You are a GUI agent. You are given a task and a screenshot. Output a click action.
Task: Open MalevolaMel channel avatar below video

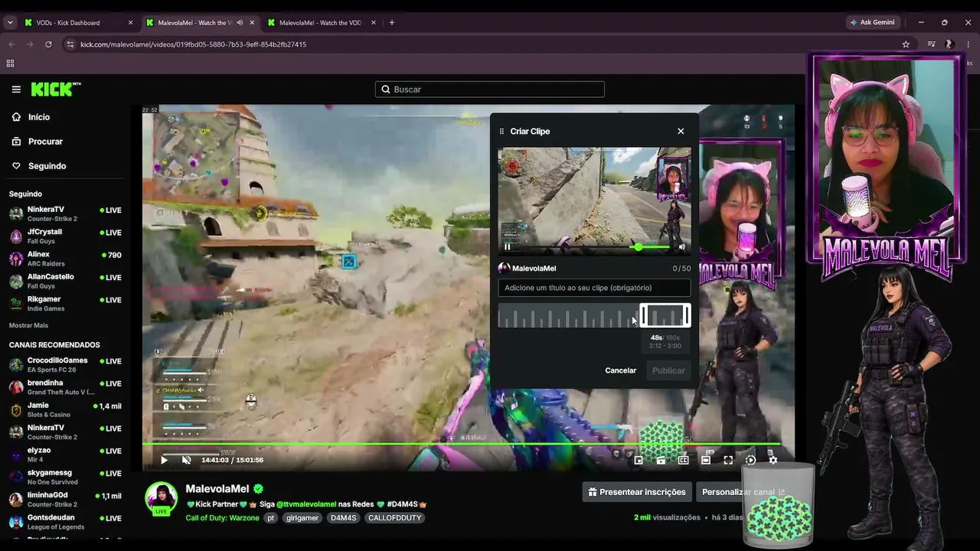pyautogui.click(x=162, y=498)
